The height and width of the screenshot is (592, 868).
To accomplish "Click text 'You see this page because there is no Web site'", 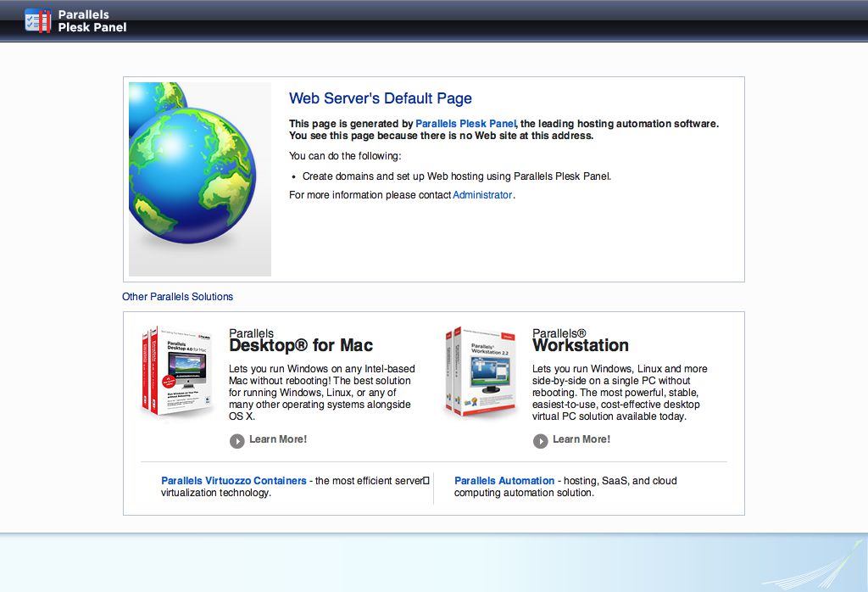I will pyautogui.click(x=403, y=136).
